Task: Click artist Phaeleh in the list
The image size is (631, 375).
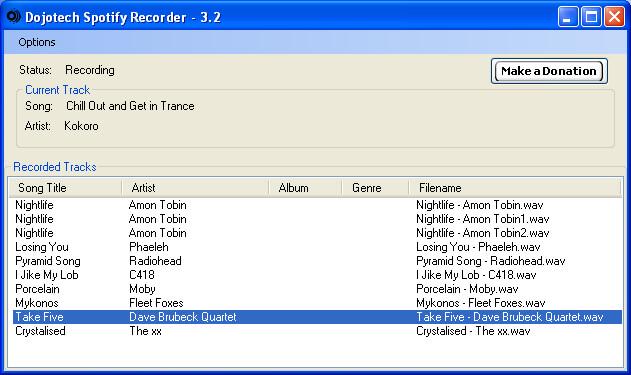Action: 148,247
